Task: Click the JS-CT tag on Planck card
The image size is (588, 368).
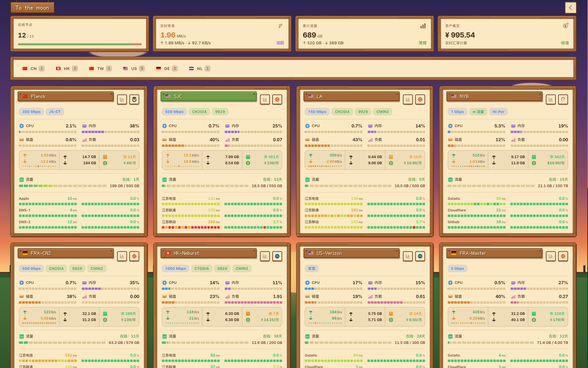Action: coord(55,112)
